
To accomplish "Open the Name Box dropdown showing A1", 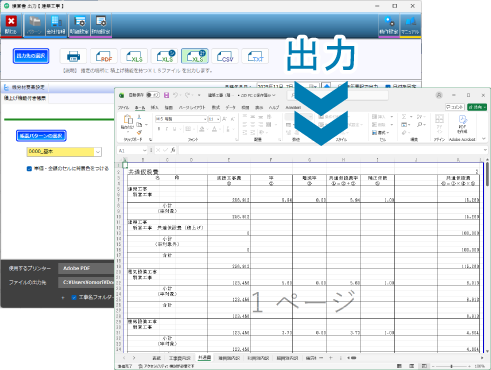I will pos(144,150).
